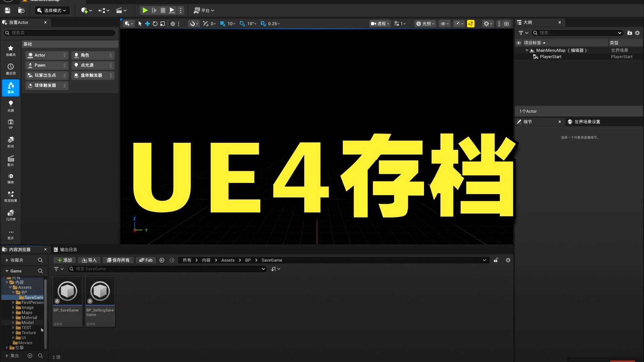Activate the translate move tool
The height and width of the screenshot is (362, 644).
coord(147,24)
